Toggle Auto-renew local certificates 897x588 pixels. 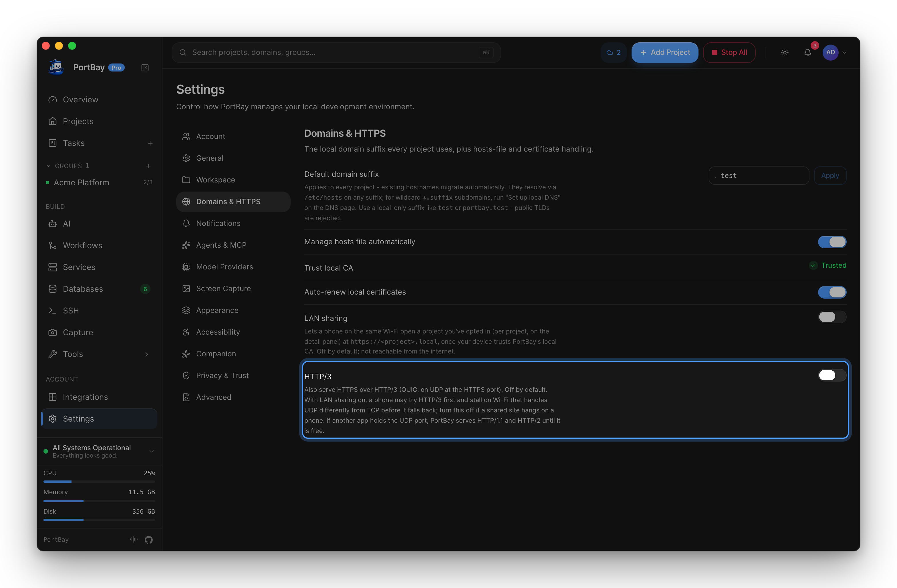832,292
